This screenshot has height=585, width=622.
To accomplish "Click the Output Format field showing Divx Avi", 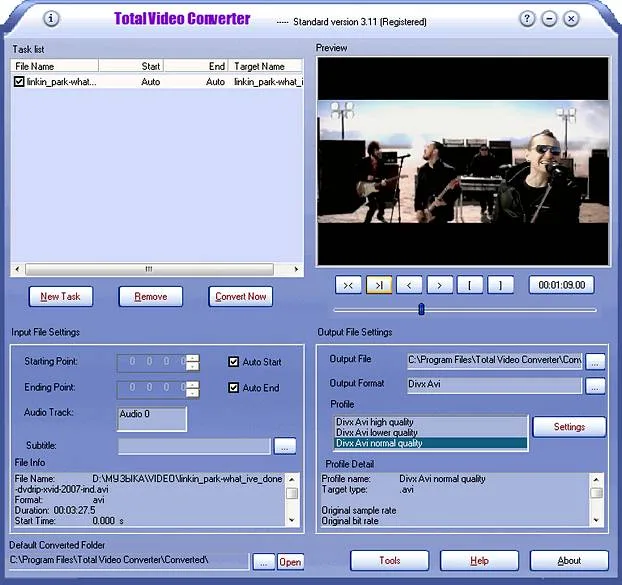I will click(x=495, y=385).
